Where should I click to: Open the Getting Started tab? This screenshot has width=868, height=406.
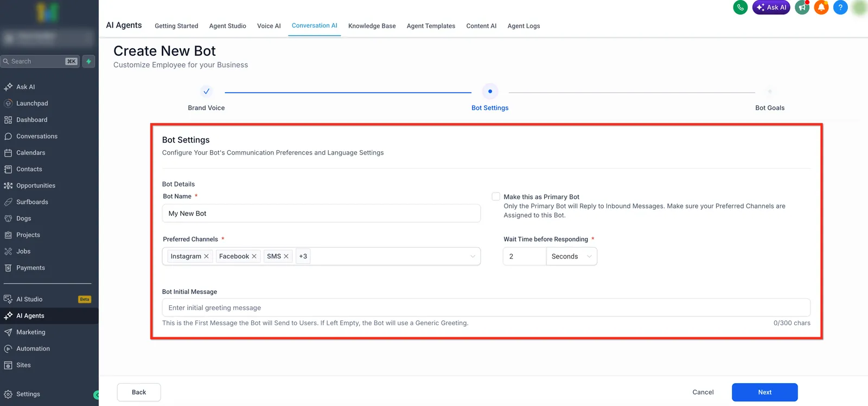(x=176, y=26)
